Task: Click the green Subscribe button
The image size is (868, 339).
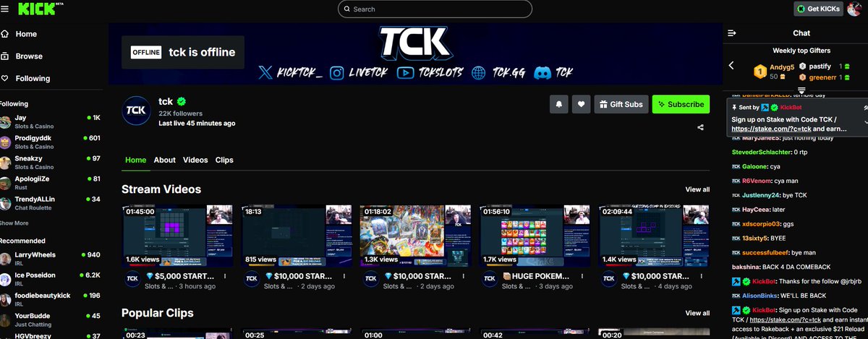Action: (x=681, y=104)
